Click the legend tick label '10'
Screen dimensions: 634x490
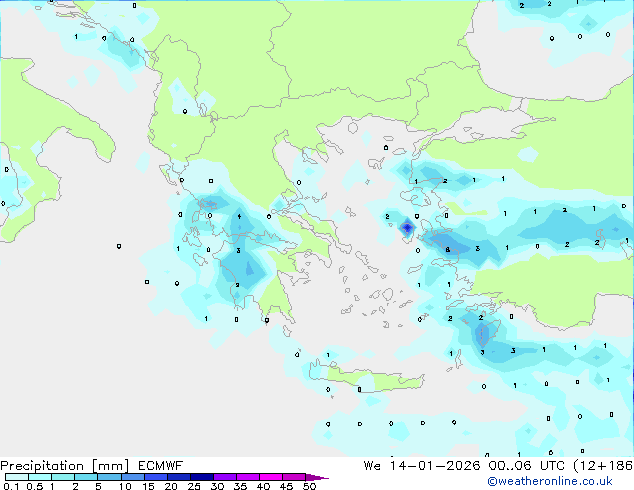pyautogui.click(x=125, y=486)
